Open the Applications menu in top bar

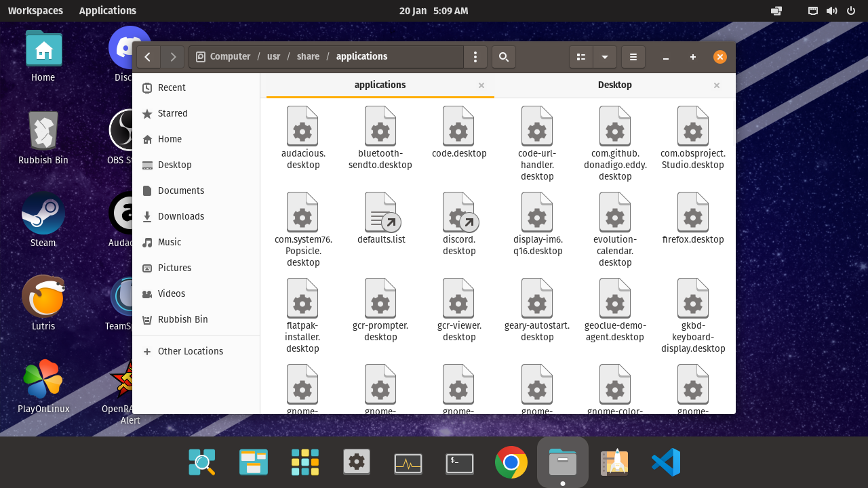tap(107, 11)
